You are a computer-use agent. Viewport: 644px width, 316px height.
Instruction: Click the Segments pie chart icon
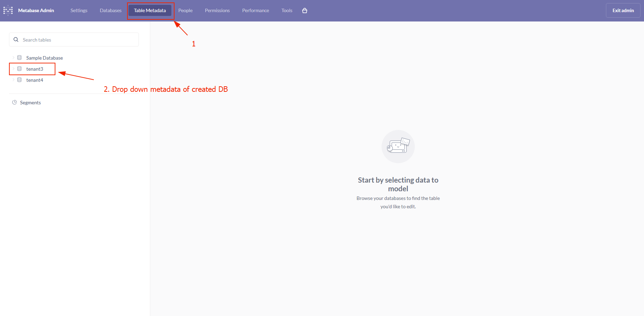15,103
